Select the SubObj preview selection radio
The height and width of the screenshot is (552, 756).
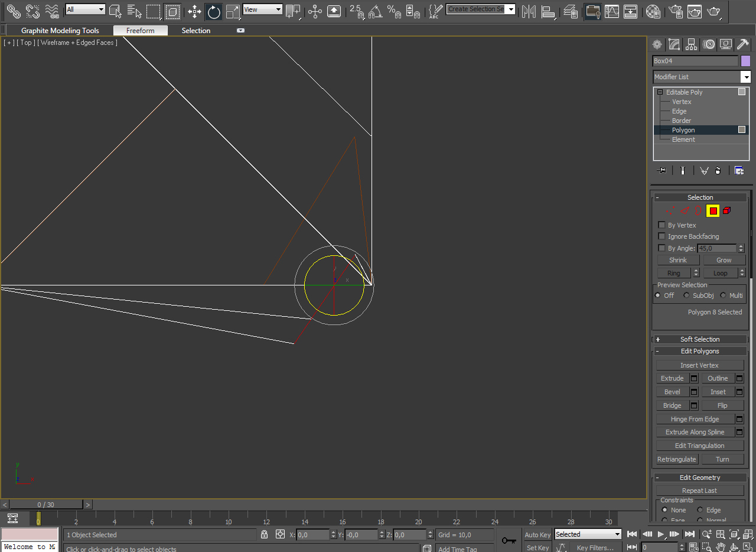(686, 296)
